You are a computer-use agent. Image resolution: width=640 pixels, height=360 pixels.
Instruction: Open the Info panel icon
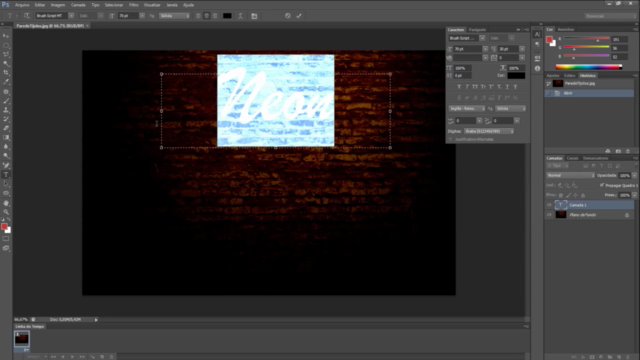coord(537,68)
